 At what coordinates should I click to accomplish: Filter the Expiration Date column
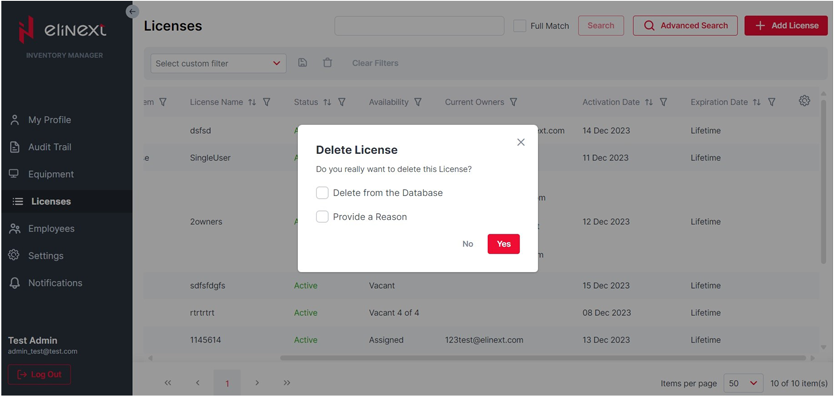point(772,102)
